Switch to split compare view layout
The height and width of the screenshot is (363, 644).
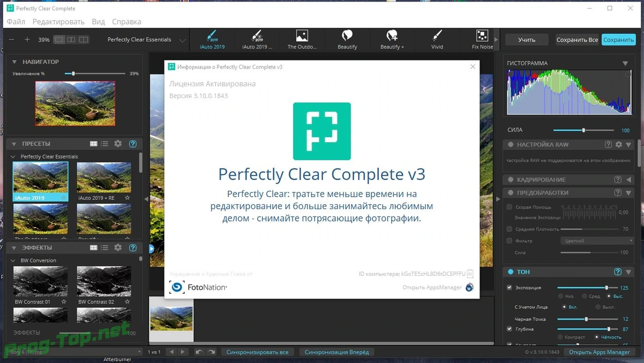(x=84, y=40)
